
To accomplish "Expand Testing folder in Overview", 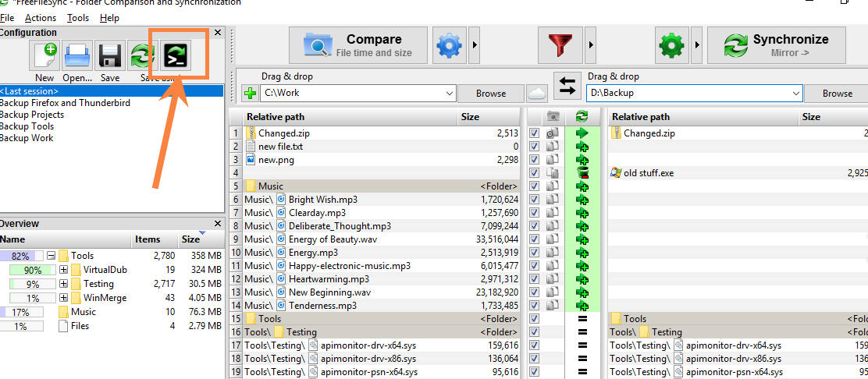I will [x=63, y=284].
